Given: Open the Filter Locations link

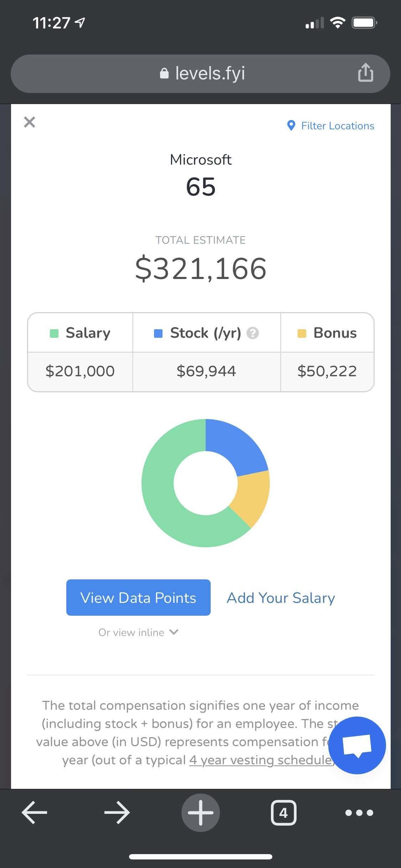Looking at the screenshot, I should pos(337,126).
